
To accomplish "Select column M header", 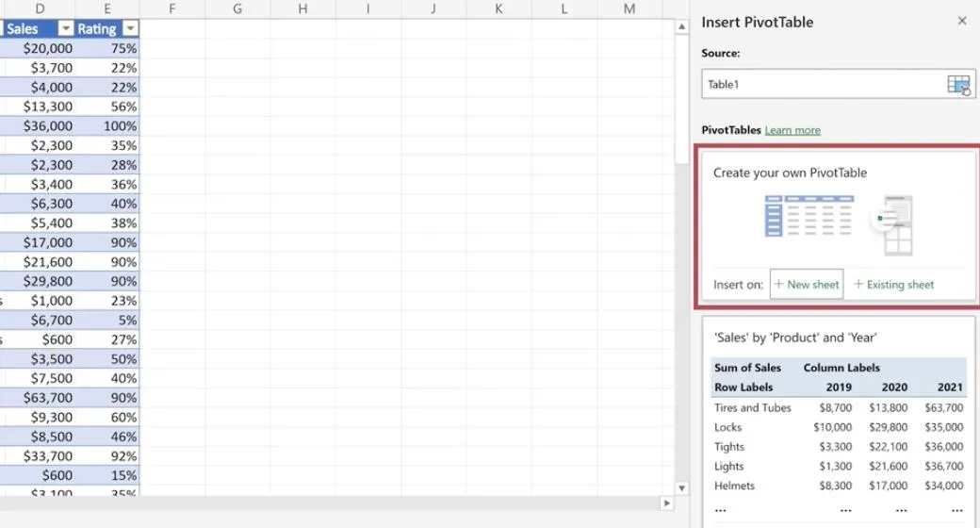I will click(629, 8).
